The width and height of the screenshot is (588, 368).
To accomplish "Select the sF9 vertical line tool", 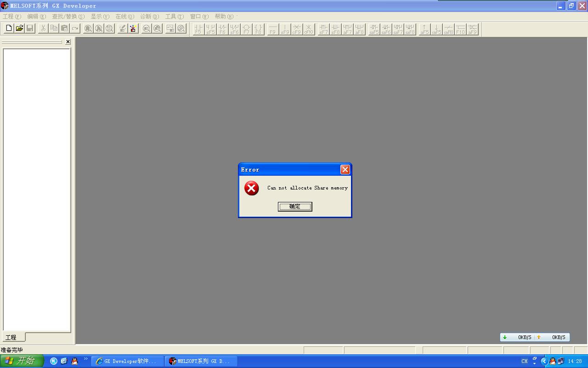I will (285, 29).
